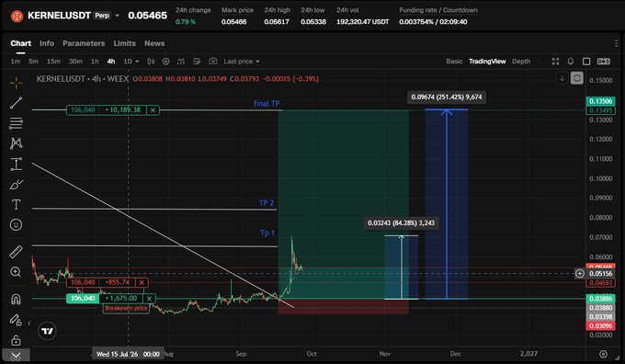Image resolution: width=625 pixels, height=364 pixels.
Task: Take a chart snapshot with camera icon
Action: click(x=213, y=61)
